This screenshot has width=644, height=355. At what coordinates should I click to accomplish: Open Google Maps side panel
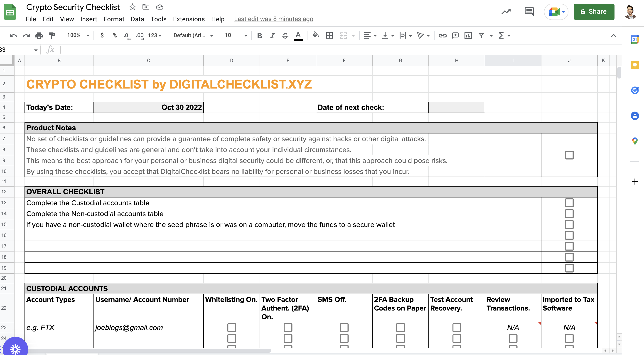634,141
